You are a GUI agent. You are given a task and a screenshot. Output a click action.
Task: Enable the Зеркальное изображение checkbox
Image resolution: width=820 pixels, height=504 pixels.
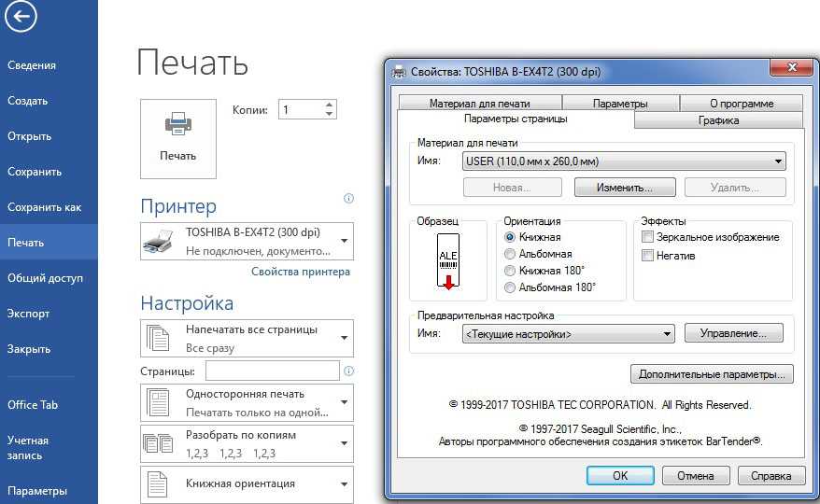tap(647, 237)
